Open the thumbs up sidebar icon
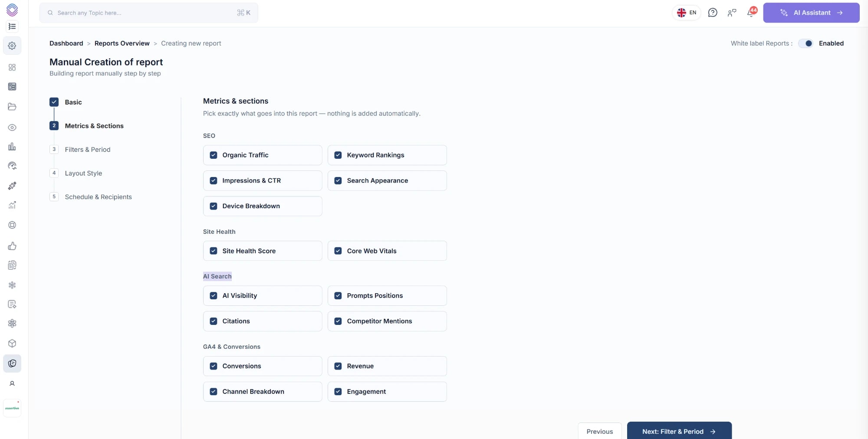 (x=12, y=246)
